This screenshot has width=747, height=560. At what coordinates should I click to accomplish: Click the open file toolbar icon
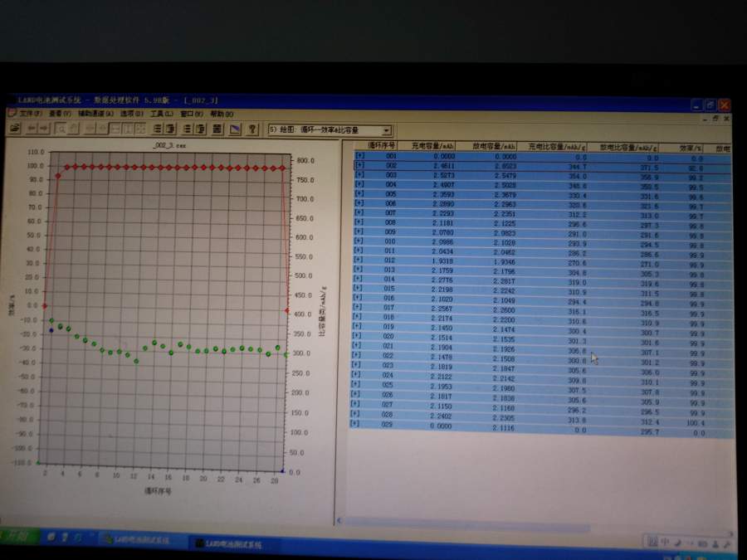tap(15, 129)
